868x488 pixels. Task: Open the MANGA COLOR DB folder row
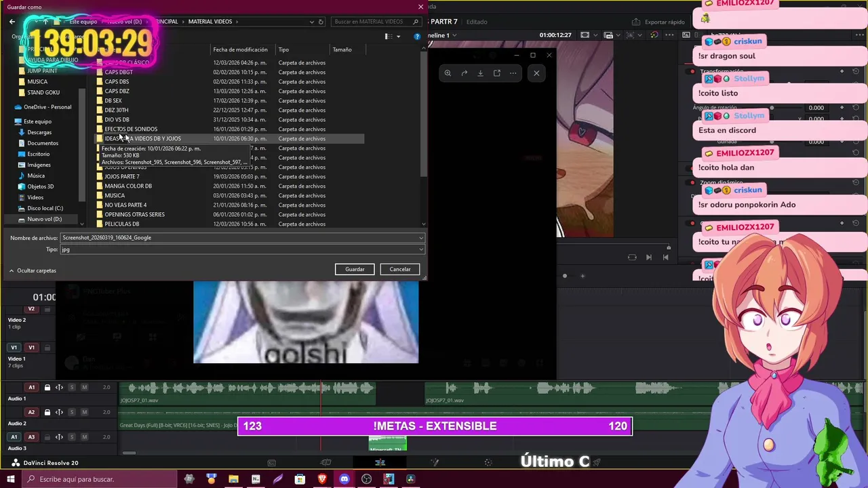[229, 186]
